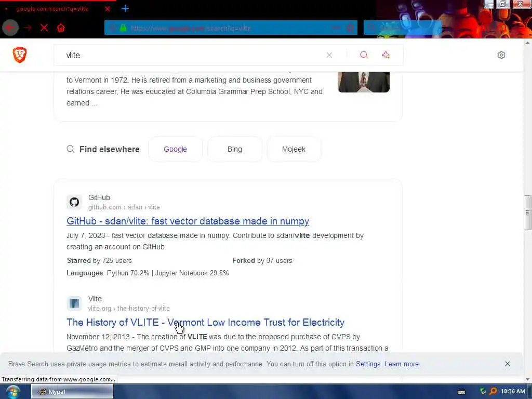Click the GitHub favicon of the result
This screenshot has width=532, height=399.
pyautogui.click(x=74, y=202)
